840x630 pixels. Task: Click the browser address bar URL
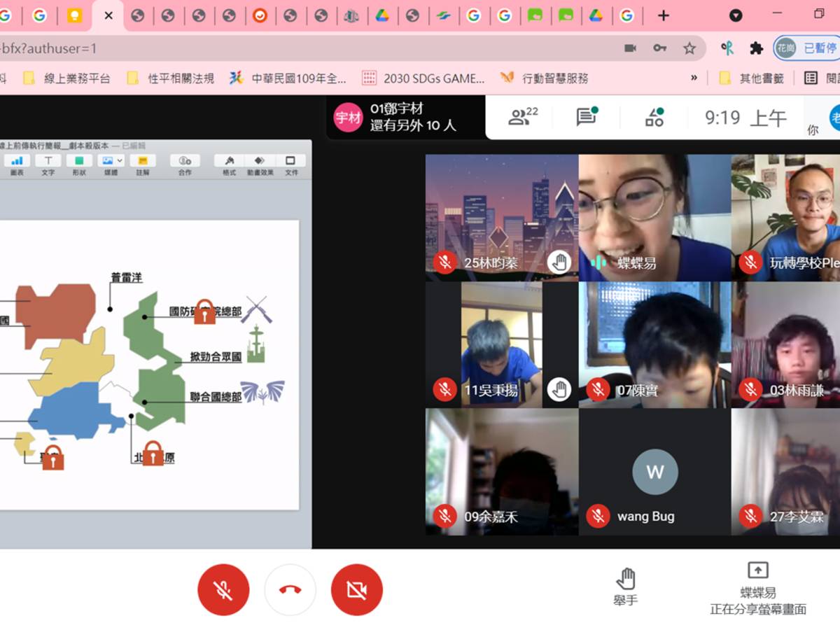[280, 48]
